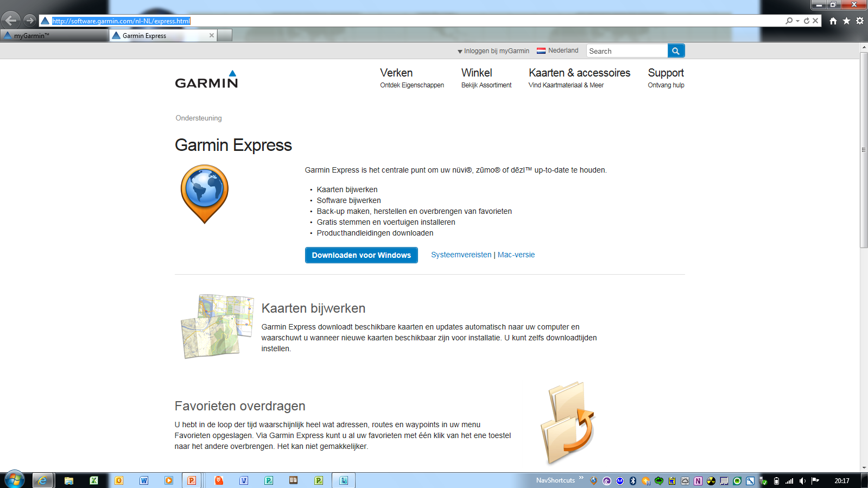
Task: Open the Nederland country selector
Action: (557, 50)
